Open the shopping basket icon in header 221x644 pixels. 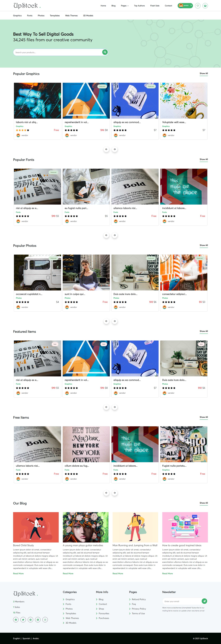coord(205,6)
